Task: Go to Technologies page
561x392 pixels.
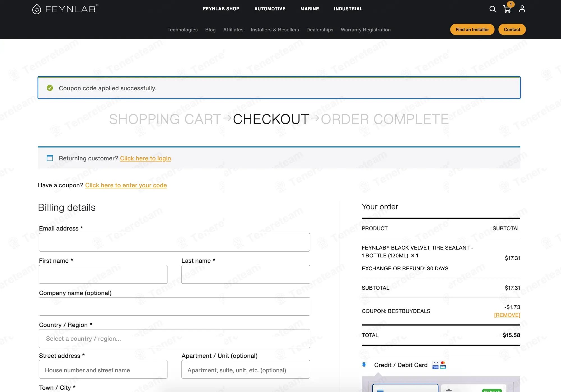Action: click(x=183, y=30)
